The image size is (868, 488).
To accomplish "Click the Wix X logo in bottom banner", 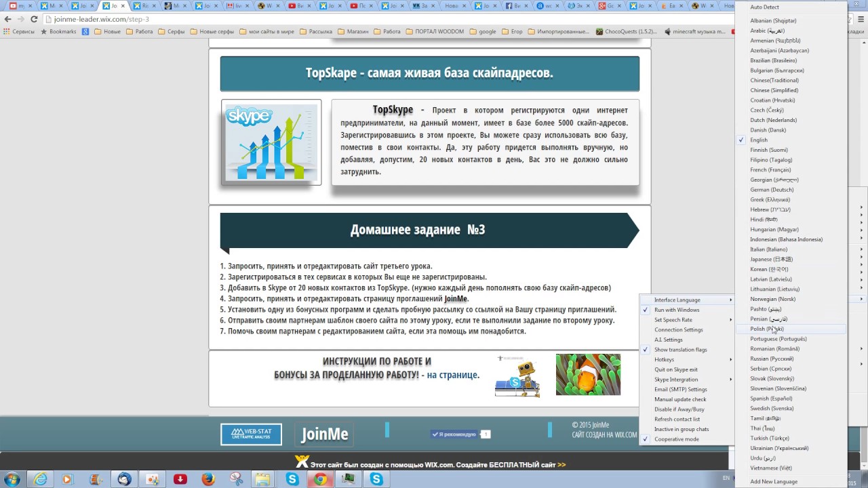I will point(302,462).
